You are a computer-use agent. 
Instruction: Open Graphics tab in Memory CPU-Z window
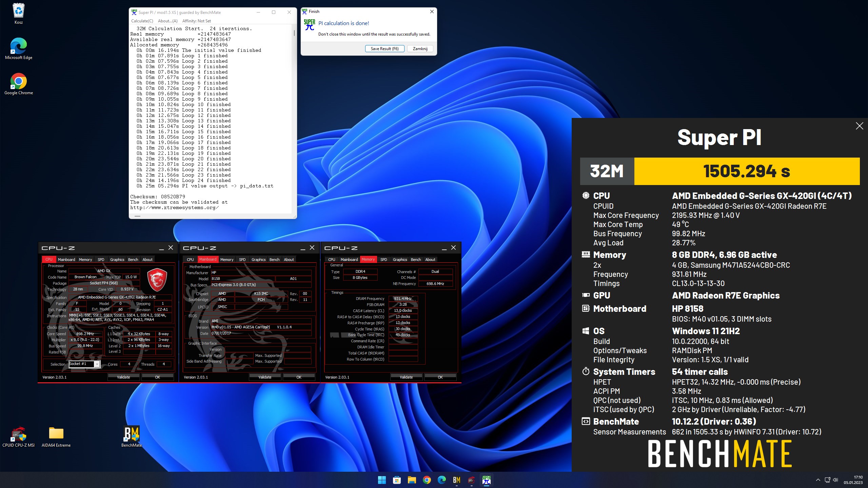400,260
